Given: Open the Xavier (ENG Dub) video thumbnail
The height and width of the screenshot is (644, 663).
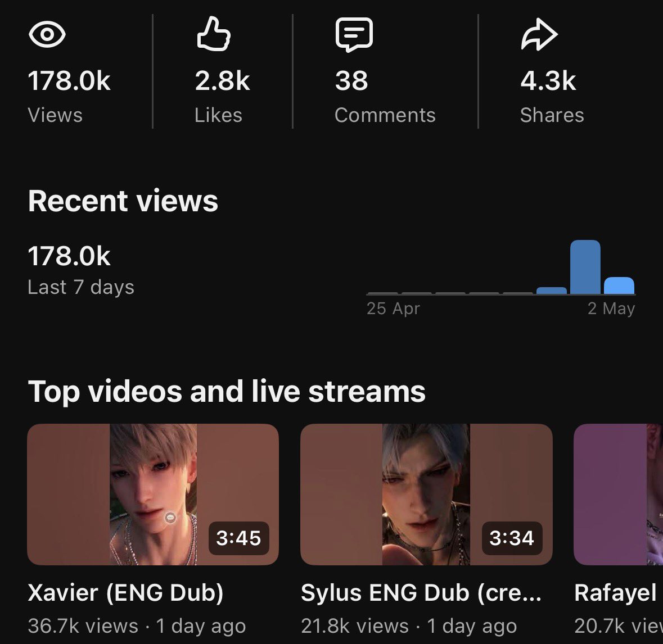Looking at the screenshot, I should 152,495.
